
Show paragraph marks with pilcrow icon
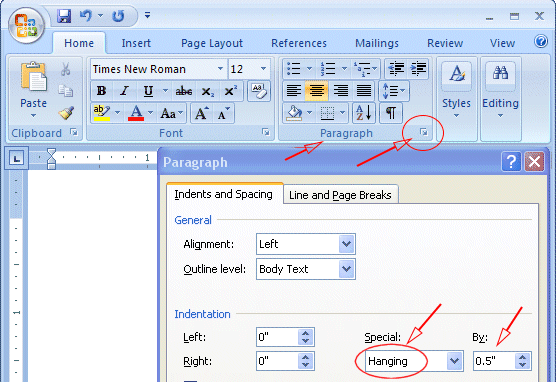pos(391,113)
